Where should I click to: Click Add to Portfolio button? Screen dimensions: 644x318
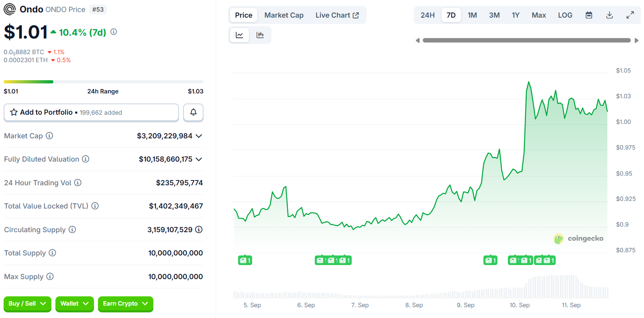[x=91, y=112]
